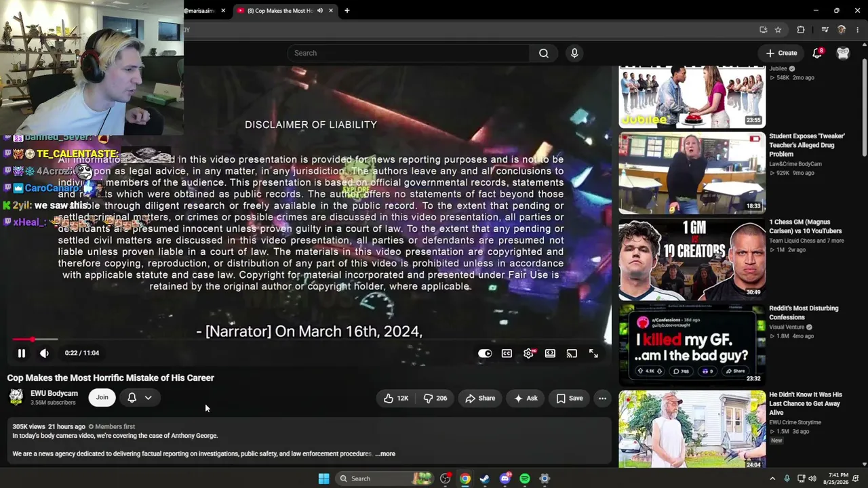
Task: Expand the description with ...more
Action: click(x=385, y=453)
